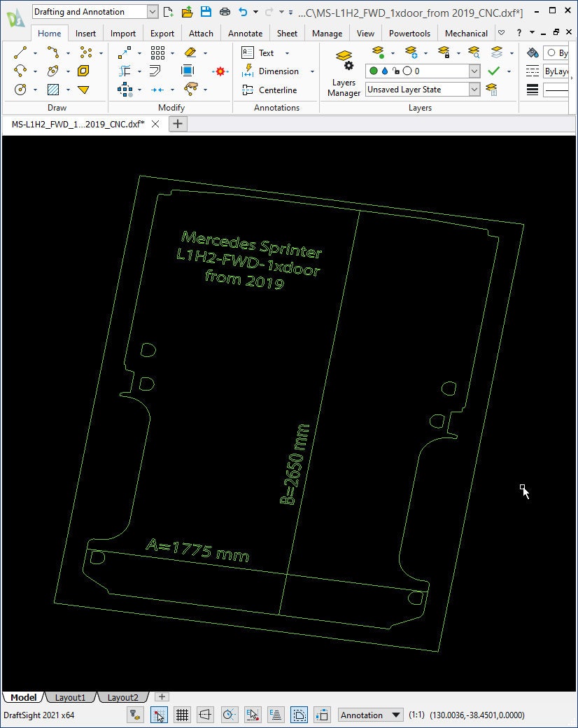Open the Powertools ribbon tab

tap(409, 34)
